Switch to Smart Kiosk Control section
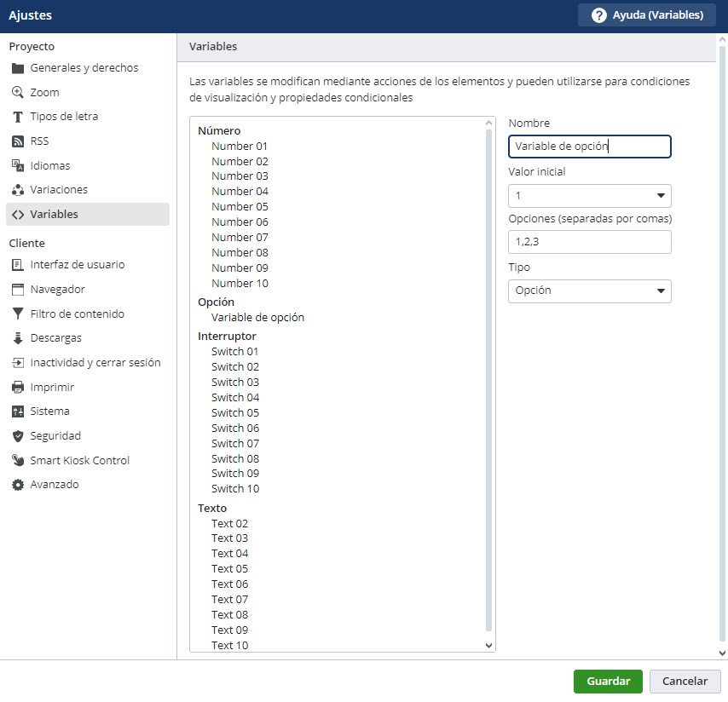Image resolution: width=728 pixels, height=702 pixels. pos(80,461)
